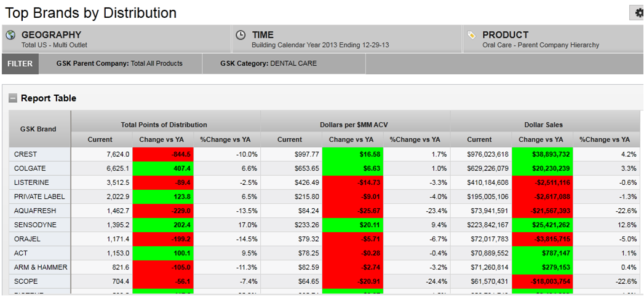Click the Dollar Sales column group header
The width and height of the screenshot is (644, 296).
(x=544, y=125)
